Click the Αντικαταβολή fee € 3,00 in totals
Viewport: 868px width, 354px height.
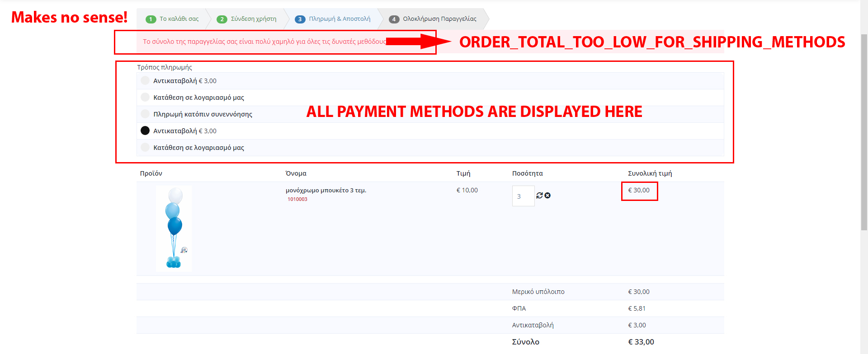(637, 325)
